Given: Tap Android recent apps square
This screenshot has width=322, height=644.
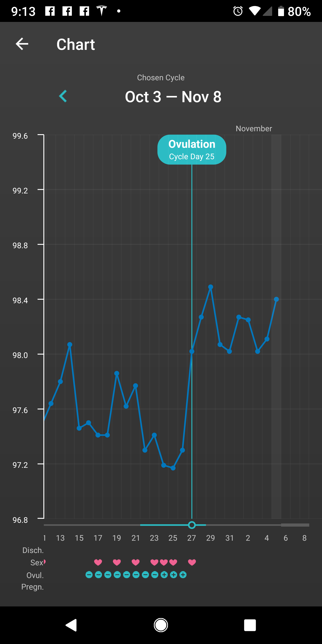Looking at the screenshot, I should (x=250, y=625).
